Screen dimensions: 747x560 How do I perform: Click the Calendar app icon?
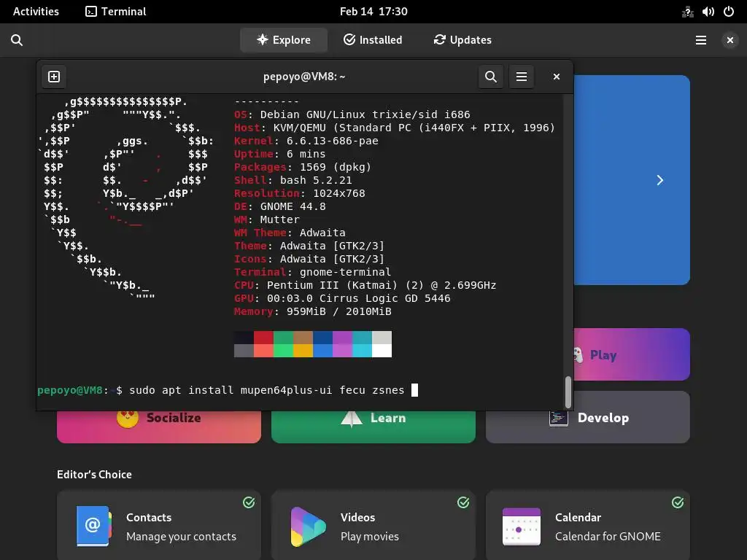522,526
